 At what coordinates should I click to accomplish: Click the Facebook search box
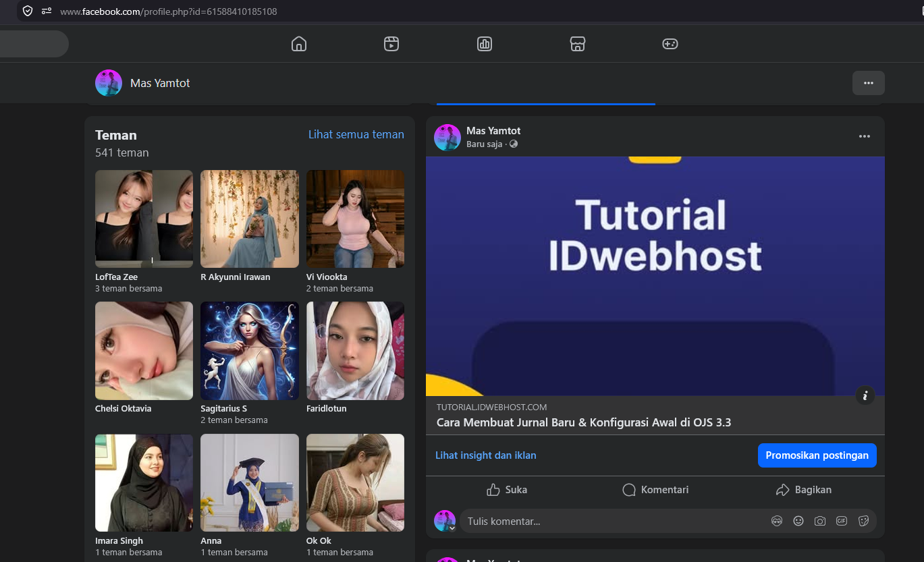34,44
